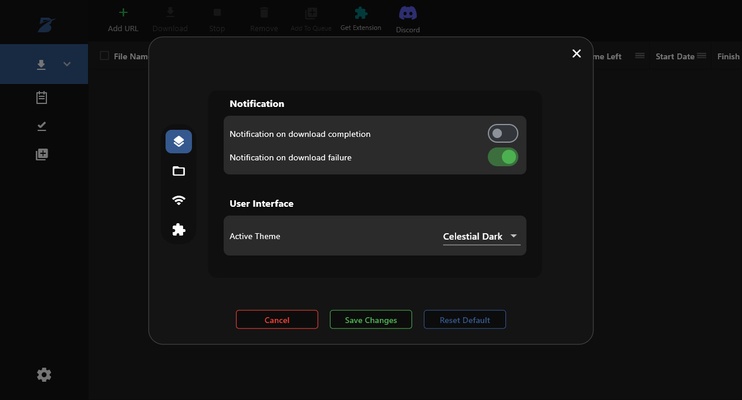The image size is (742, 400).
Task: Open the Time Left column menu icon
Action: (x=639, y=56)
